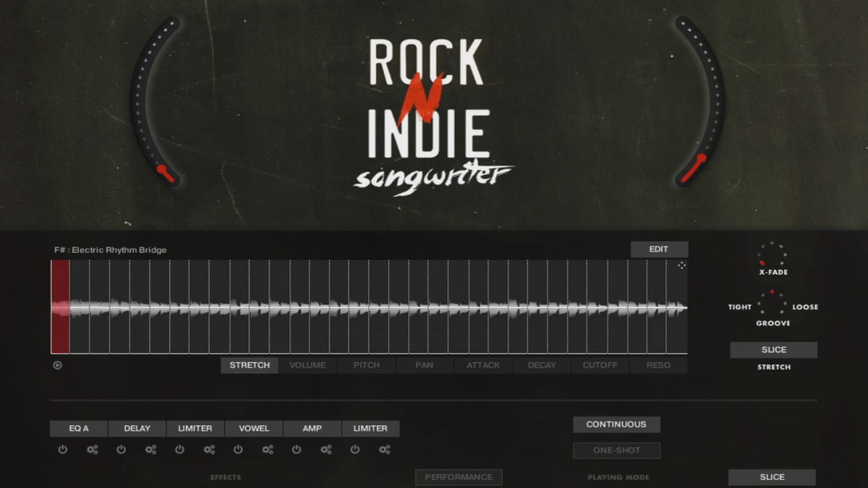Select the VOLUME parameter tab
Viewport: 868px width, 488px height.
tap(307, 365)
